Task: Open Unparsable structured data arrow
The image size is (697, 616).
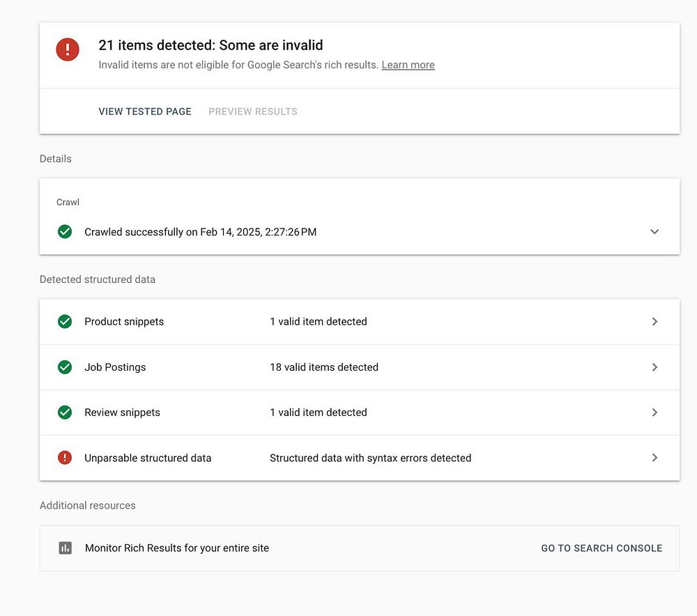Action: [654, 458]
